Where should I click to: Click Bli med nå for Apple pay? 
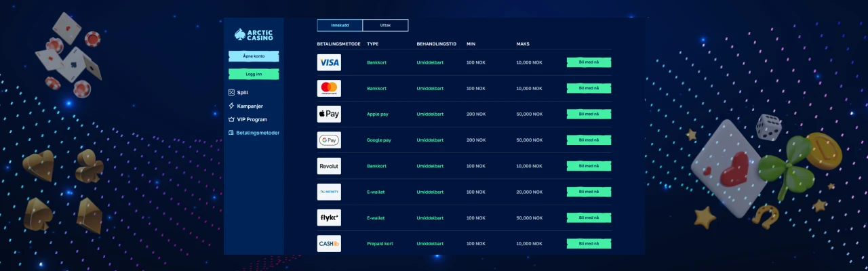click(589, 114)
